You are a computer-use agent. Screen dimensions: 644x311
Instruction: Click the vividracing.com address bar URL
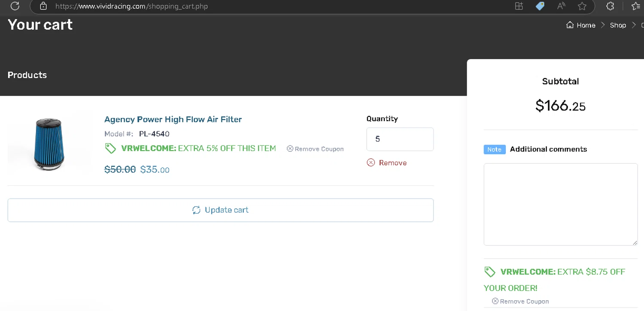[x=131, y=6]
